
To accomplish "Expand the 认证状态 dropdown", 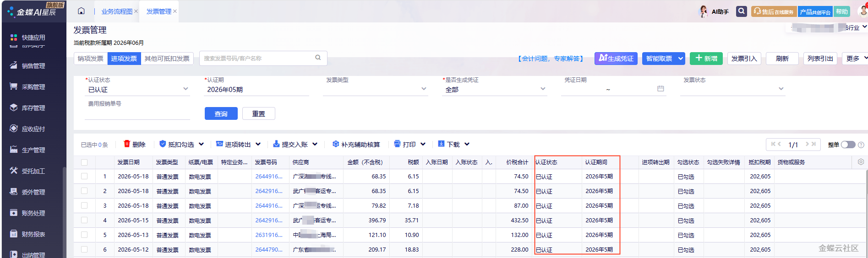I will (186, 89).
